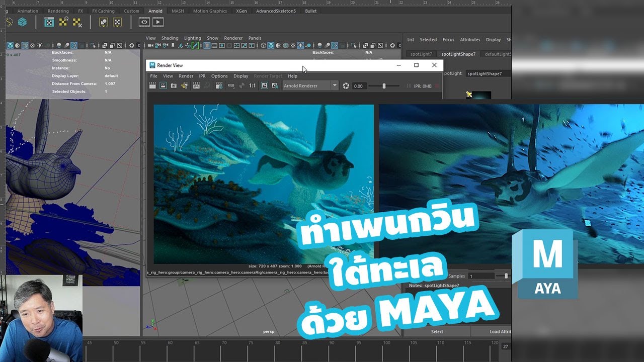The width and height of the screenshot is (644, 362).
Task: Toggle the blue cube shading icon in left viewport
Action: pos(10,45)
